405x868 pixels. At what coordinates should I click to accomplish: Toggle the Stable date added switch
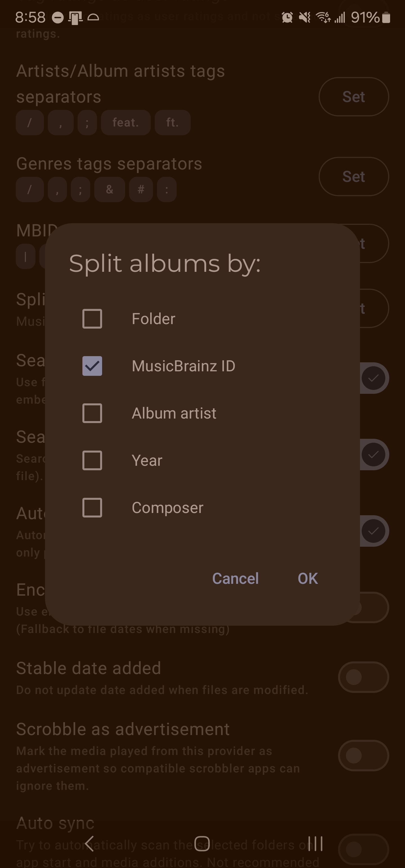point(364,677)
